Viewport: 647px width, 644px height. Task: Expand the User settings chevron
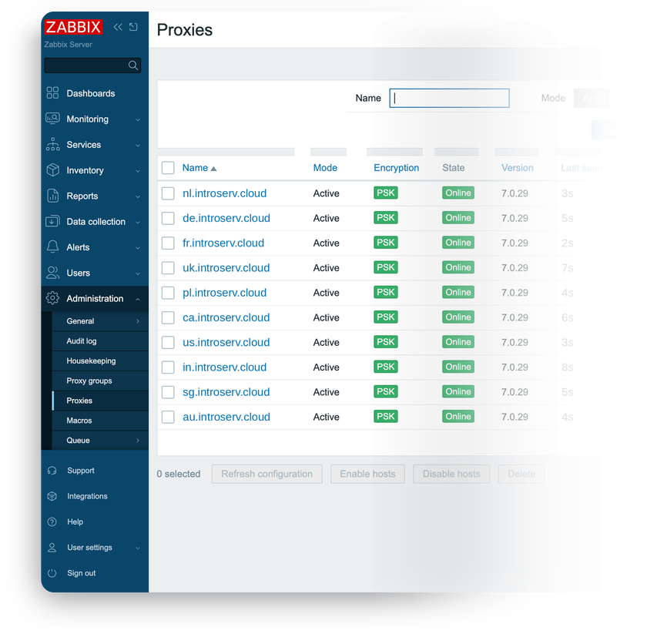[138, 548]
